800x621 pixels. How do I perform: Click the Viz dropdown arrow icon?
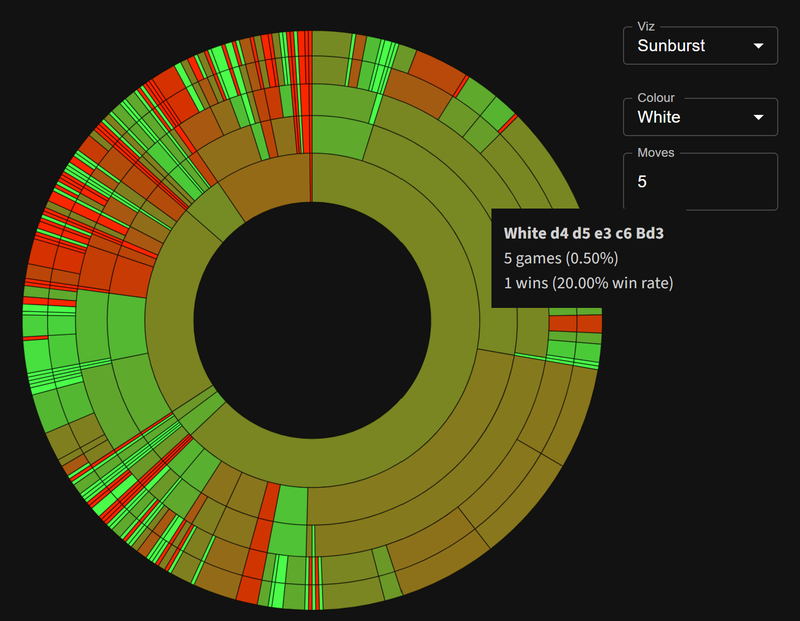758,46
